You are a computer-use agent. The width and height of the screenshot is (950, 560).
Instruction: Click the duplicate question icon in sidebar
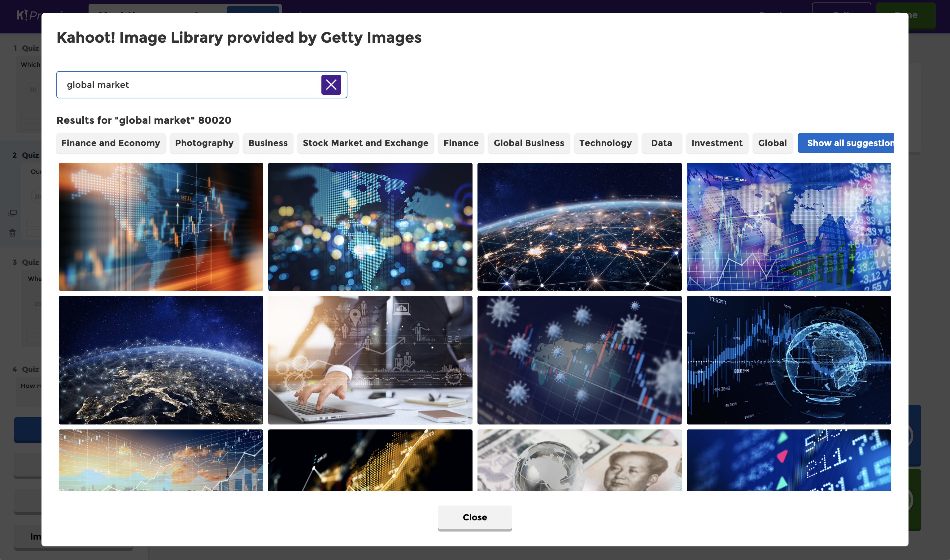(12, 213)
